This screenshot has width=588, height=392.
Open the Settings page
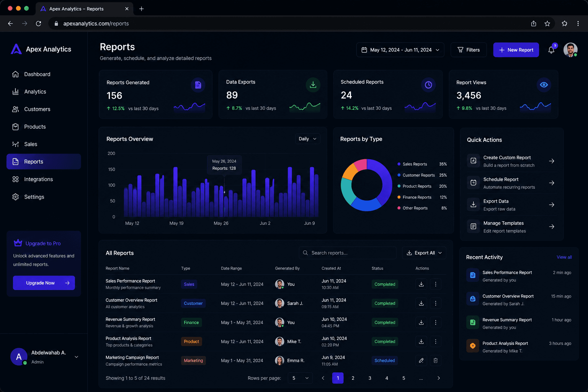(44, 197)
